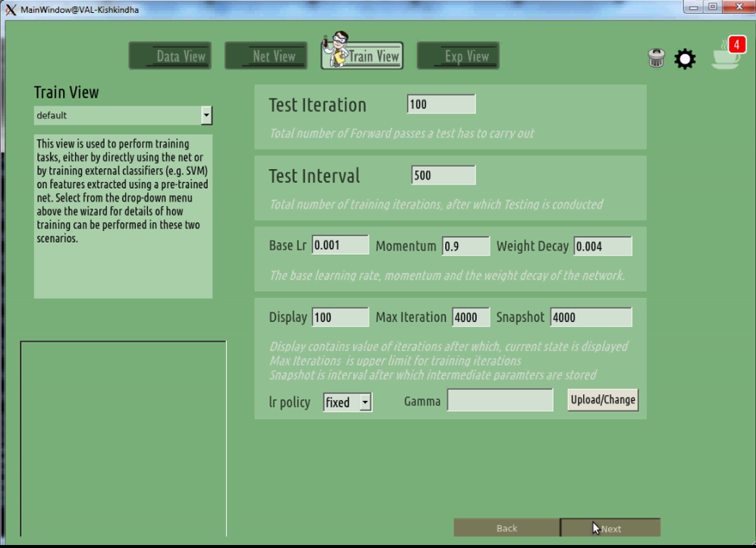The height and width of the screenshot is (548, 756).
Task: Click the Weight Decay field
Action: click(603, 246)
